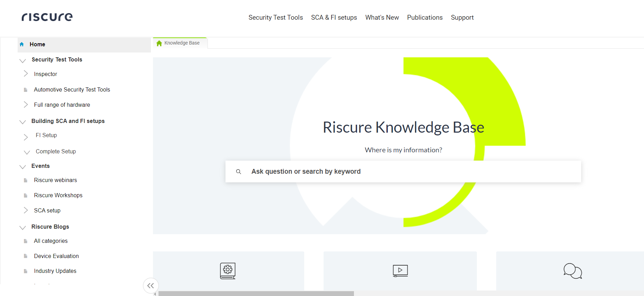Focus the Ask question search field
Viewport: 644px width, 296px height.
tap(403, 172)
